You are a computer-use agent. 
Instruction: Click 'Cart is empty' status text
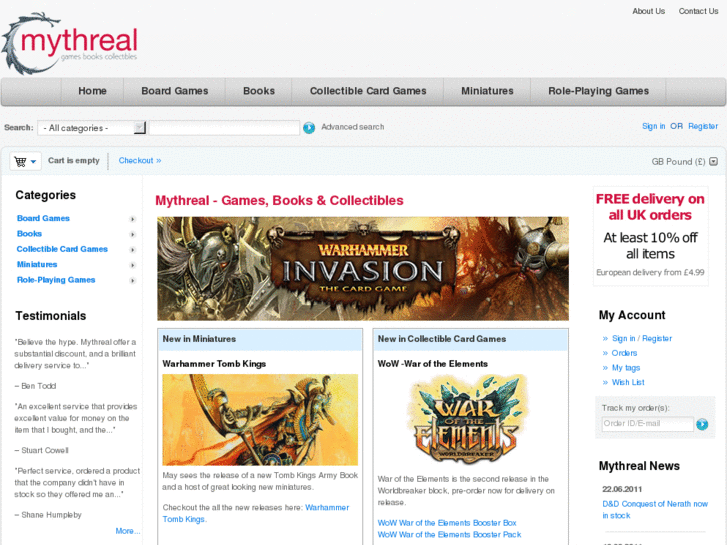click(74, 160)
